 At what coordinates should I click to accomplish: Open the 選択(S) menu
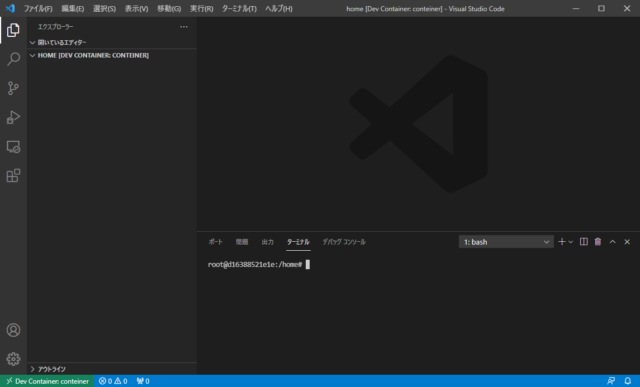click(x=104, y=9)
